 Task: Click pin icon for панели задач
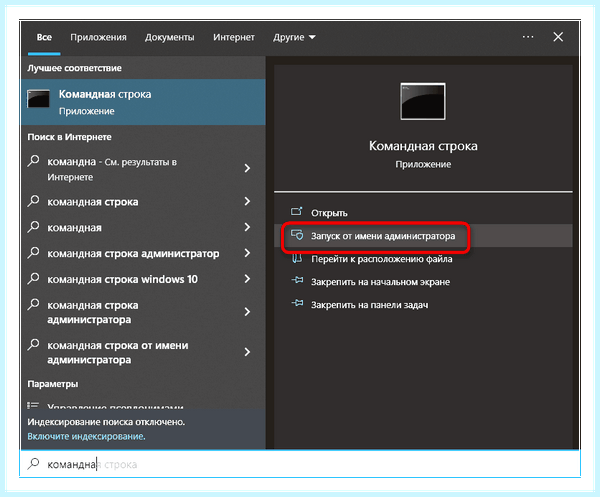[x=297, y=303]
